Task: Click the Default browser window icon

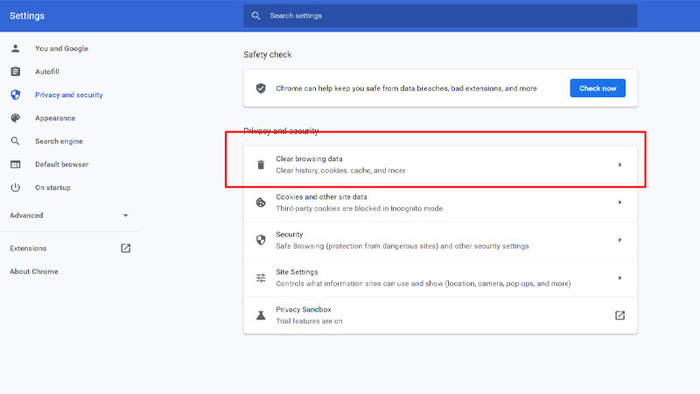Action: tap(15, 164)
